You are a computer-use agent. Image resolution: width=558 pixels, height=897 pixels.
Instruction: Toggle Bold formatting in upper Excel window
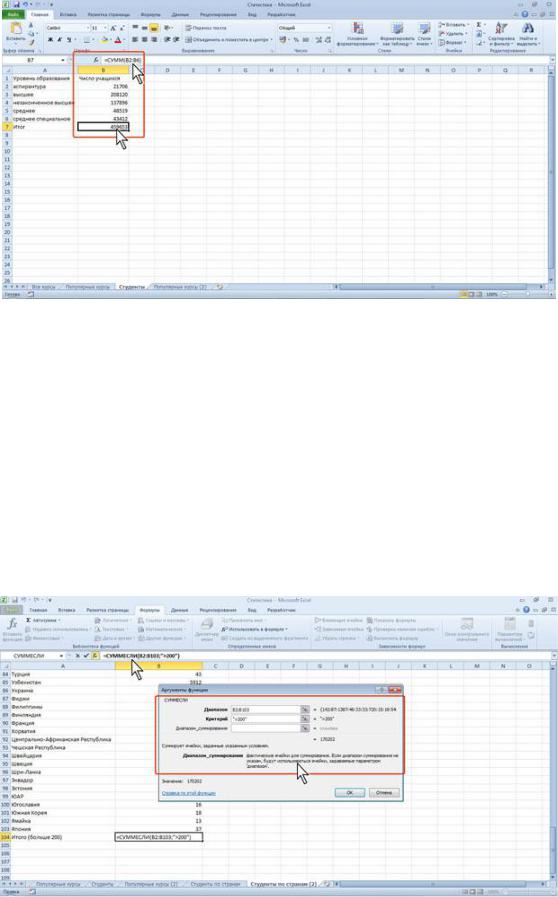point(50,39)
